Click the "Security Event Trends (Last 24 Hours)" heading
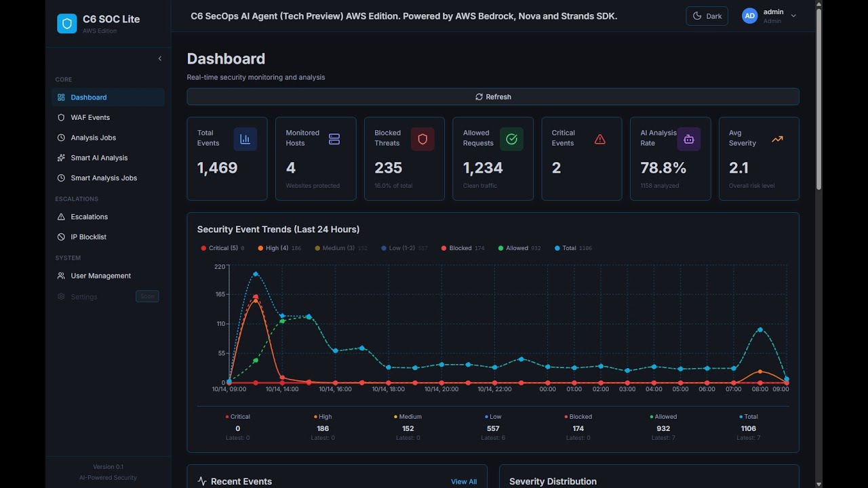Image resolution: width=868 pixels, height=488 pixels. (279, 230)
